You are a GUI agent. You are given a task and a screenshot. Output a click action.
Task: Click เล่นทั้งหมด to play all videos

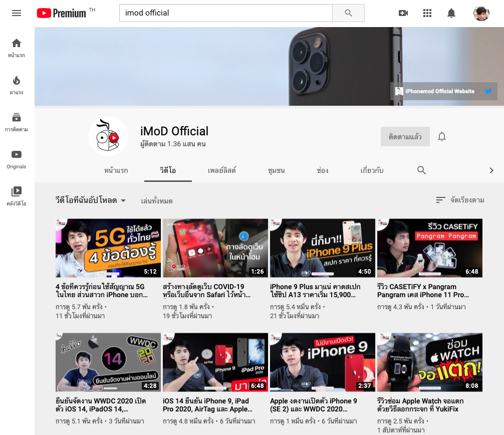click(157, 200)
